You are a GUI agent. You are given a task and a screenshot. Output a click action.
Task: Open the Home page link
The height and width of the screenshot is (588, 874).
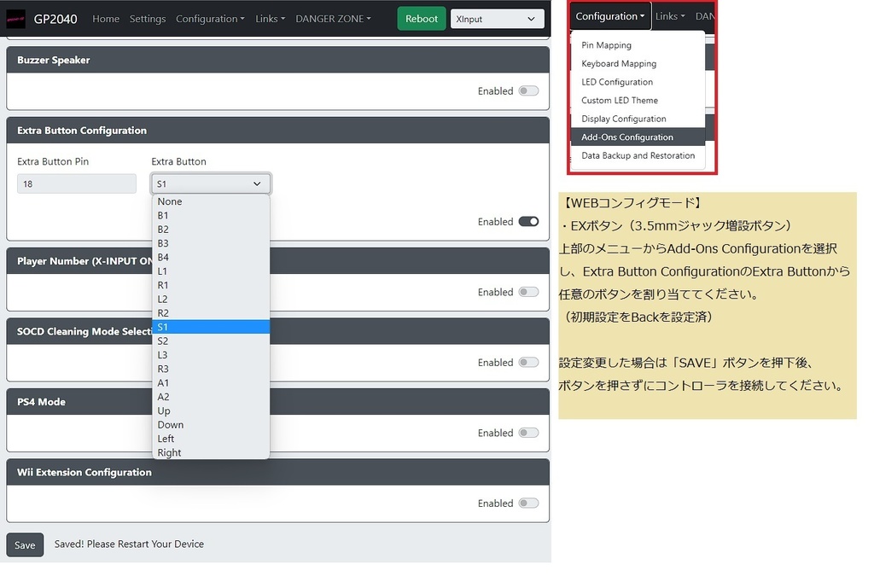tap(106, 19)
